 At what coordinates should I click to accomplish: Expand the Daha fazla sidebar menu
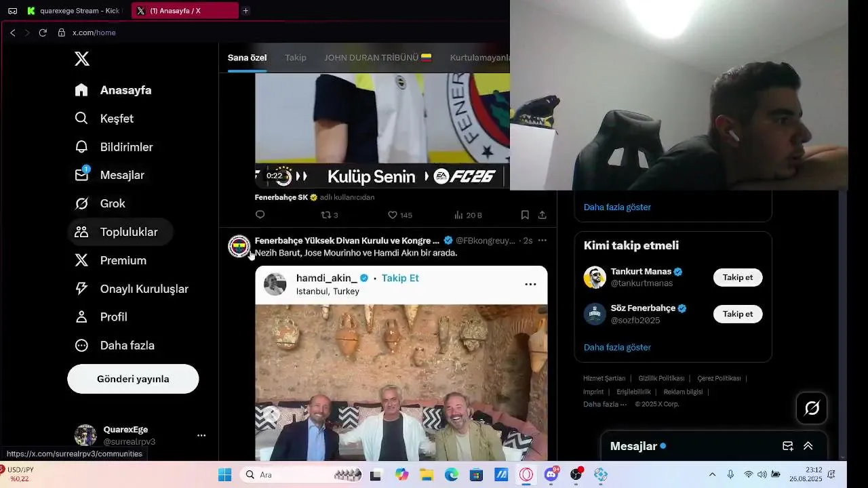[x=115, y=345]
